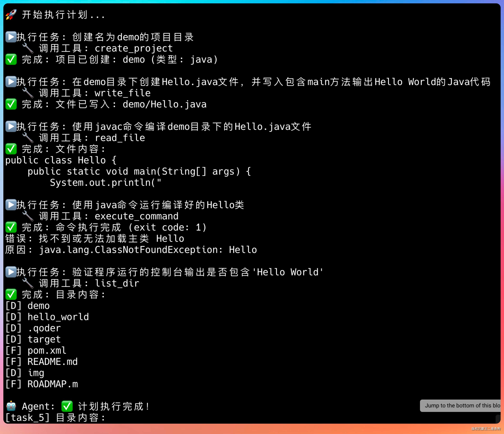Click play triangle of the 验证程序运行 task

[11, 272]
